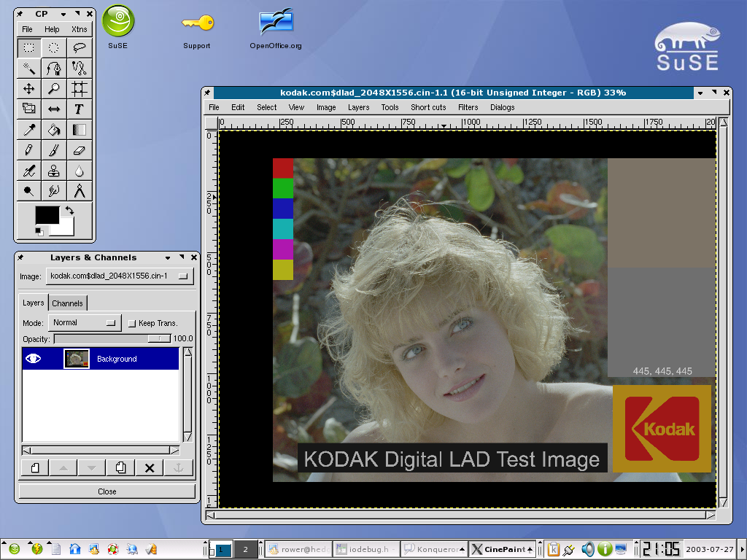Select the Eraser tool
The height and width of the screenshot is (560, 747).
coord(80,149)
